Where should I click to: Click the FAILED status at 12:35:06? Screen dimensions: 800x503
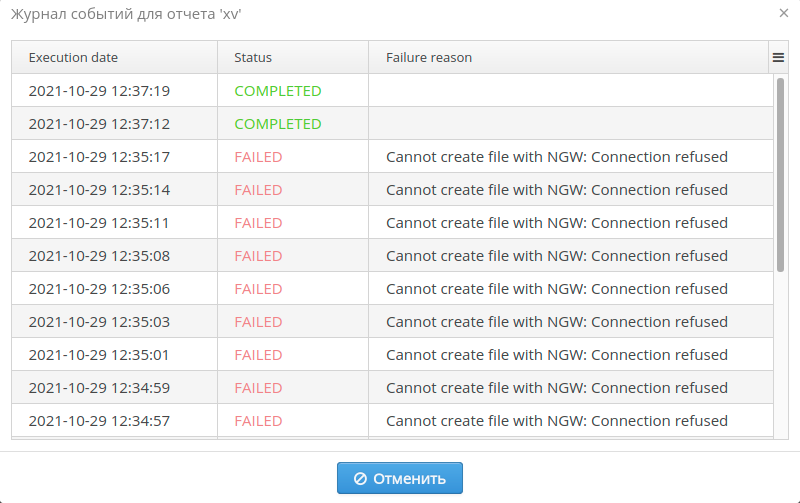click(258, 289)
